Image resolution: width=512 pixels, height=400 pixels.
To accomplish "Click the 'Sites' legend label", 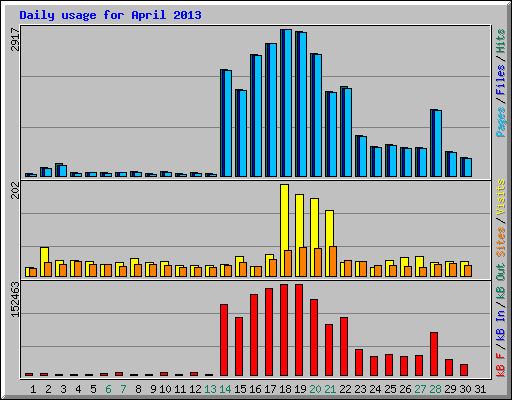I will coord(501,242).
